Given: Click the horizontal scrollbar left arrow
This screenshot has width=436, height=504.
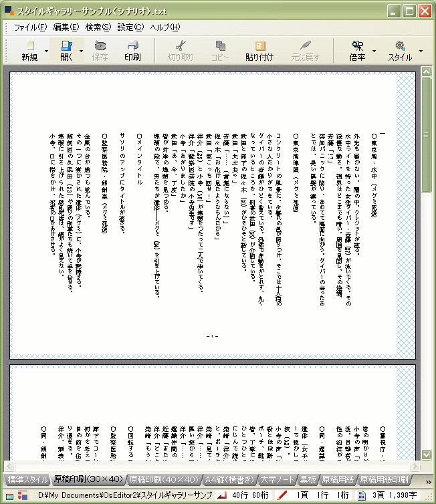Looking at the screenshot, I should coord(9,466).
